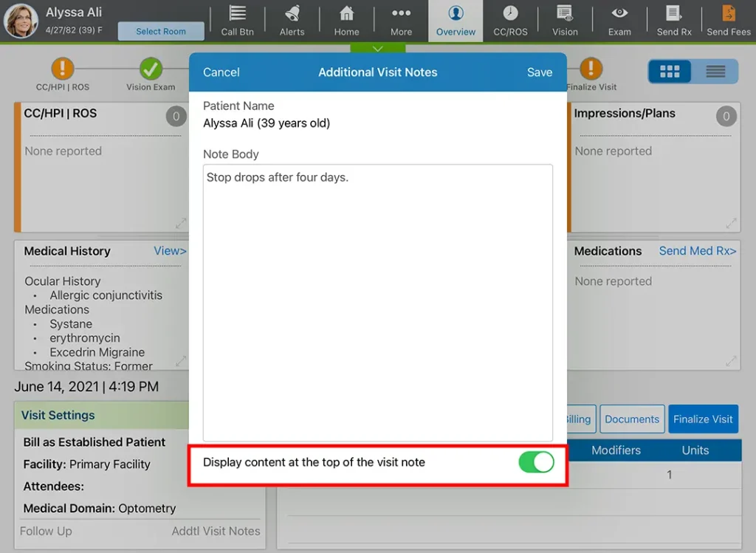This screenshot has height=553, width=756.
Task: Expand the Medications card
Action: click(731, 361)
